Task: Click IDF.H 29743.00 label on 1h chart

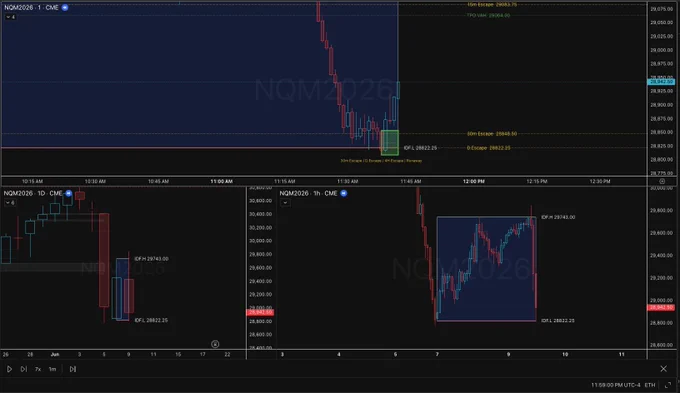Action: (x=558, y=217)
